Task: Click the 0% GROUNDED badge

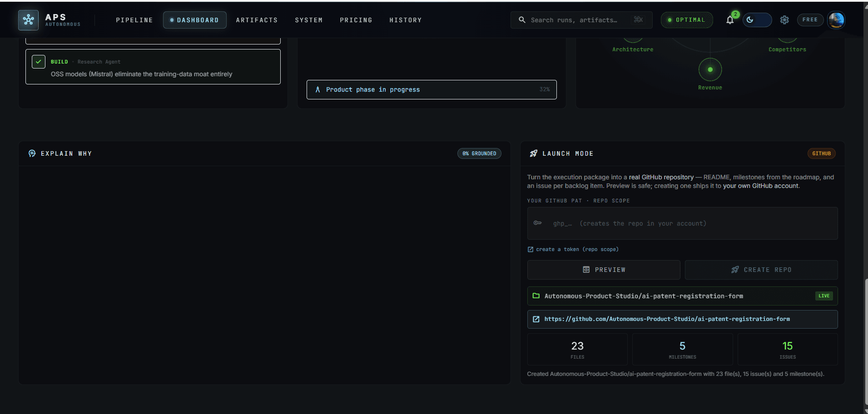Action: point(479,153)
